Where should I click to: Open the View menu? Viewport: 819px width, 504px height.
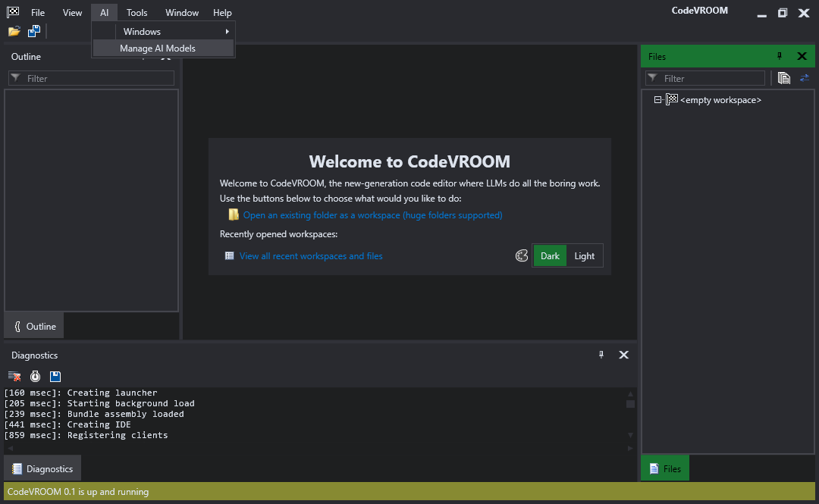pyautogui.click(x=72, y=13)
